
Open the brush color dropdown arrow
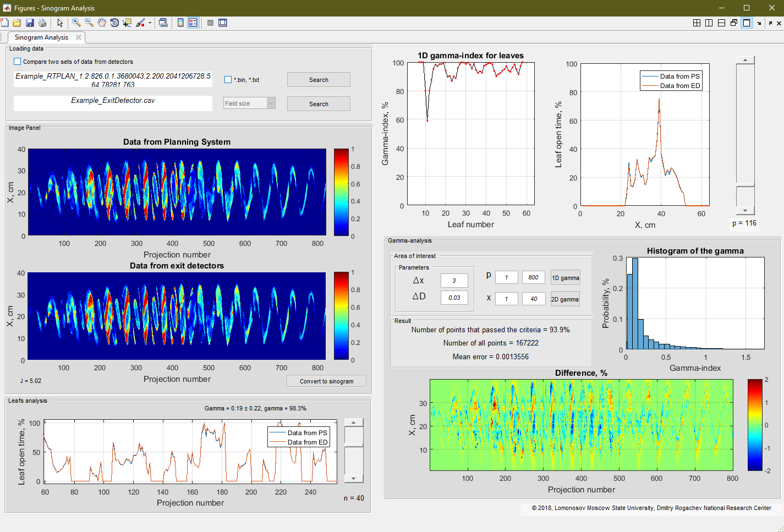tap(150, 23)
